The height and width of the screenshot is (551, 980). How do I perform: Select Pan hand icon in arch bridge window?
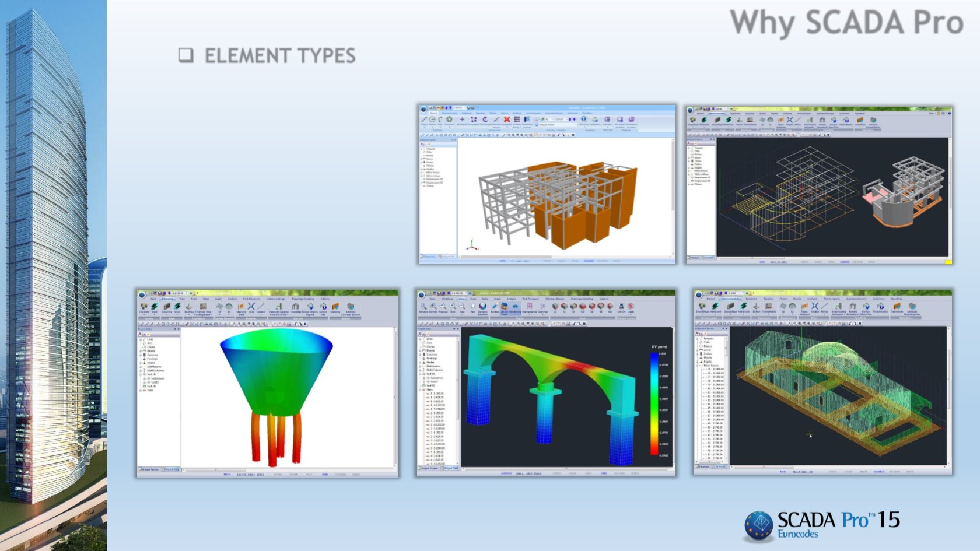point(473,306)
